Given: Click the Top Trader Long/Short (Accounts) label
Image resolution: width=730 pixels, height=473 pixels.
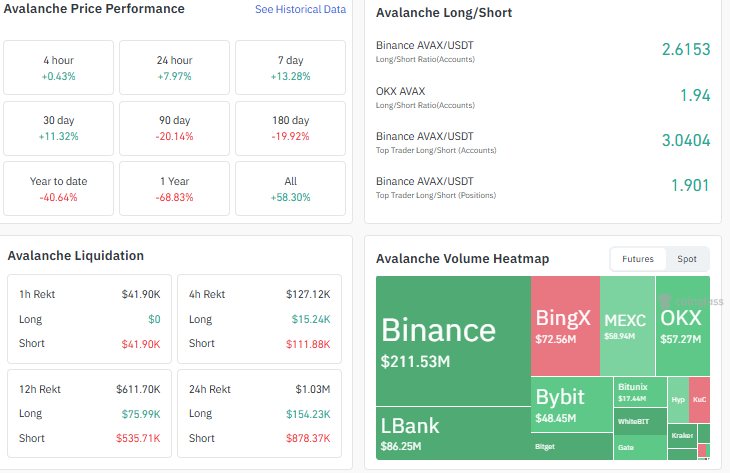Looking at the screenshot, I should tap(436, 150).
